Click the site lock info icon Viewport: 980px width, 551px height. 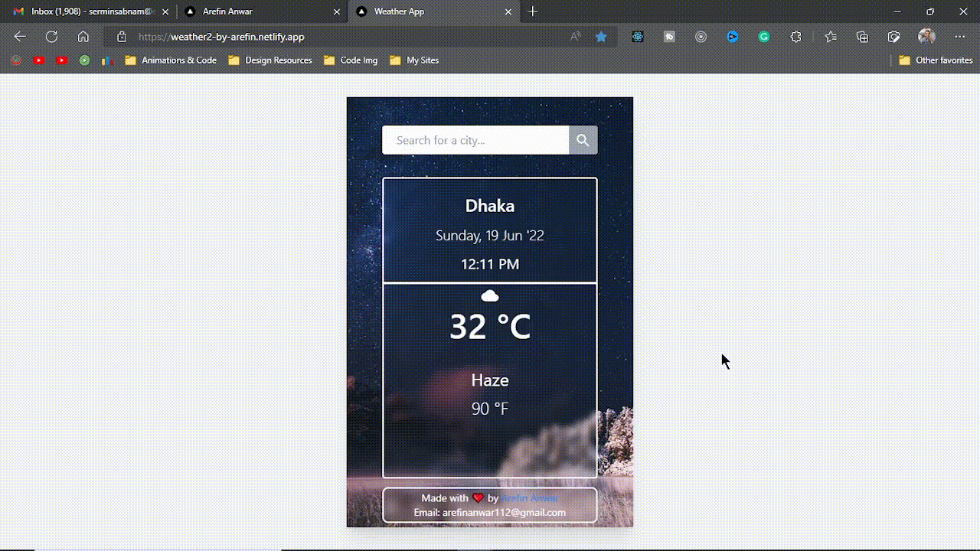(122, 37)
